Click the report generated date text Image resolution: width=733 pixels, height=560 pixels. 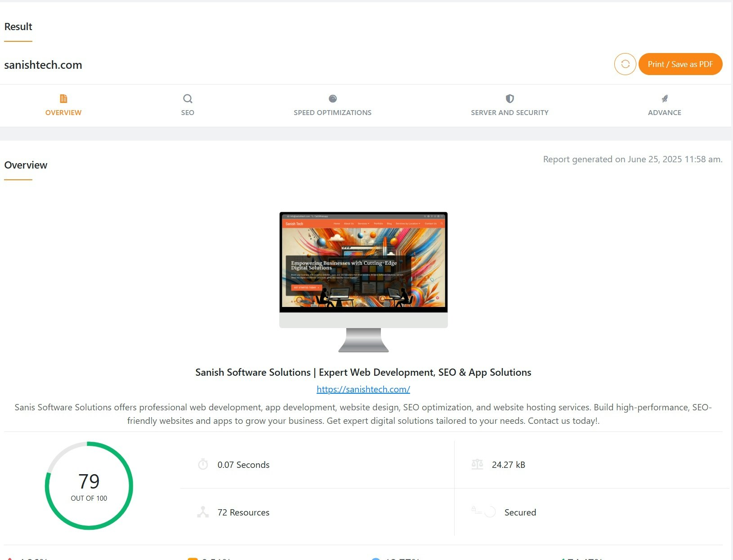click(x=633, y=159)
